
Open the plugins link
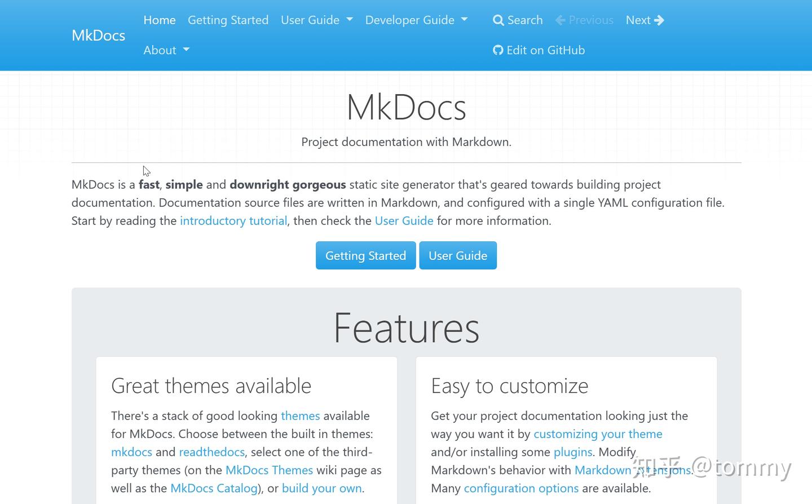(x=573, y=452)
